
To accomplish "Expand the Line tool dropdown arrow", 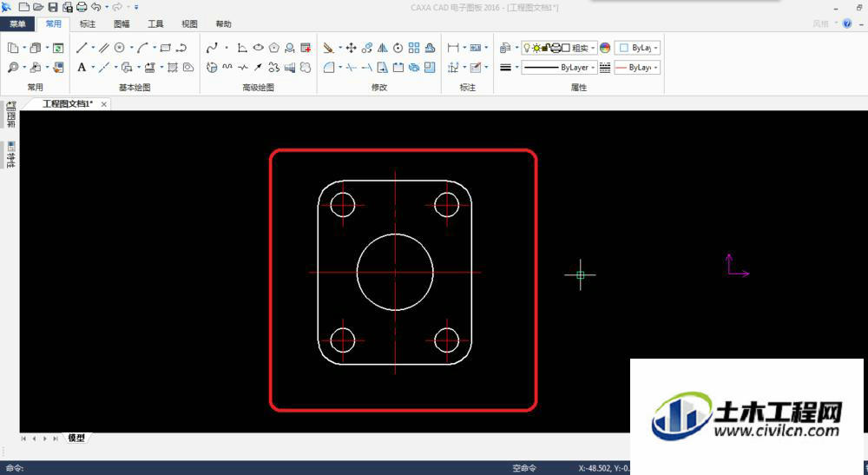I will (93, 48).
